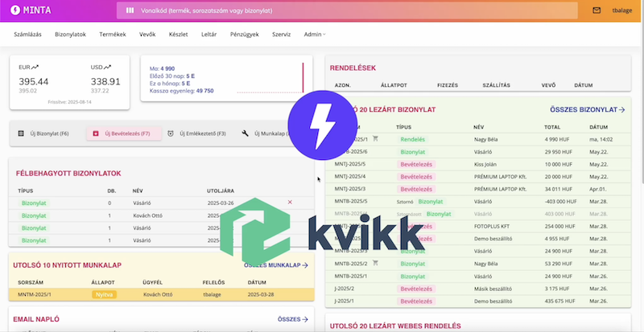The height and width of the screenshot is (332, 644).
Task: Open the Számlázás menu
Action: click(27, 35)
